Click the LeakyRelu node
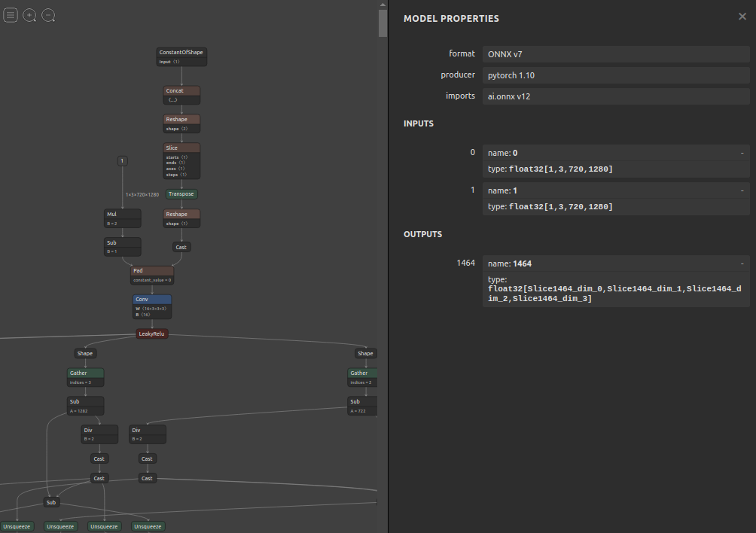Image resolution: width=756 pixels, height=533 pixels. coord(152,334)
